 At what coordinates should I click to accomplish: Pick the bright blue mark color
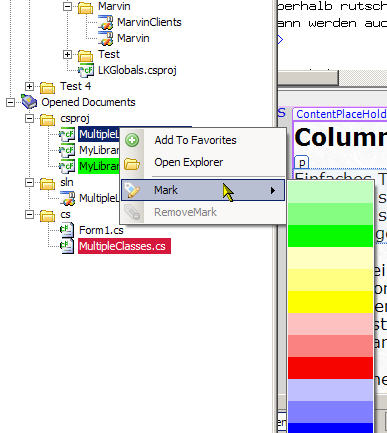330,428
